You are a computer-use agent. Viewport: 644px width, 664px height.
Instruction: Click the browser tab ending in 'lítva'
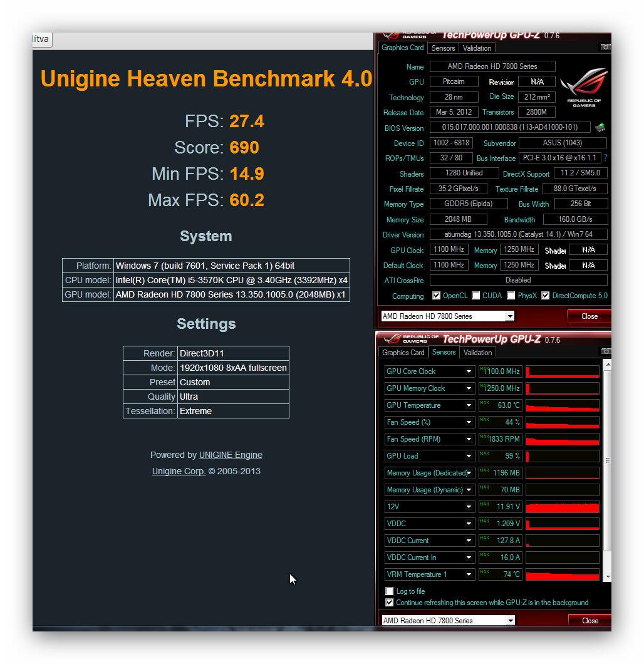pos(42,39)
